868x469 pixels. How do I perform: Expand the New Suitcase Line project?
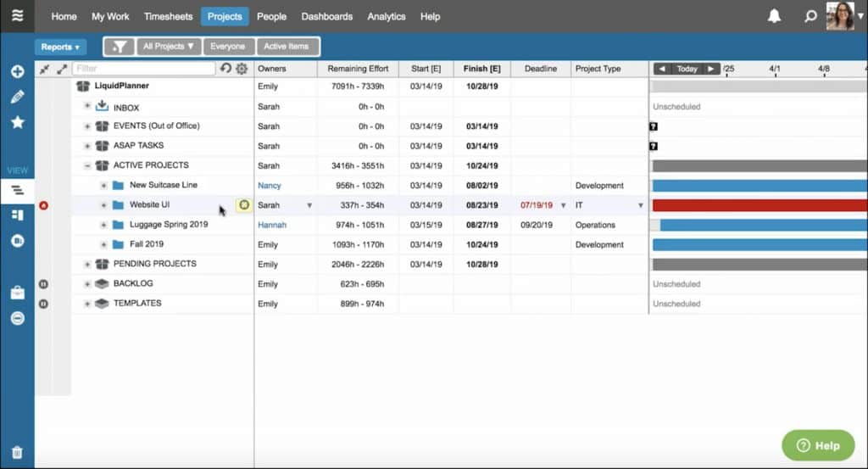click(x=103, y=186)
